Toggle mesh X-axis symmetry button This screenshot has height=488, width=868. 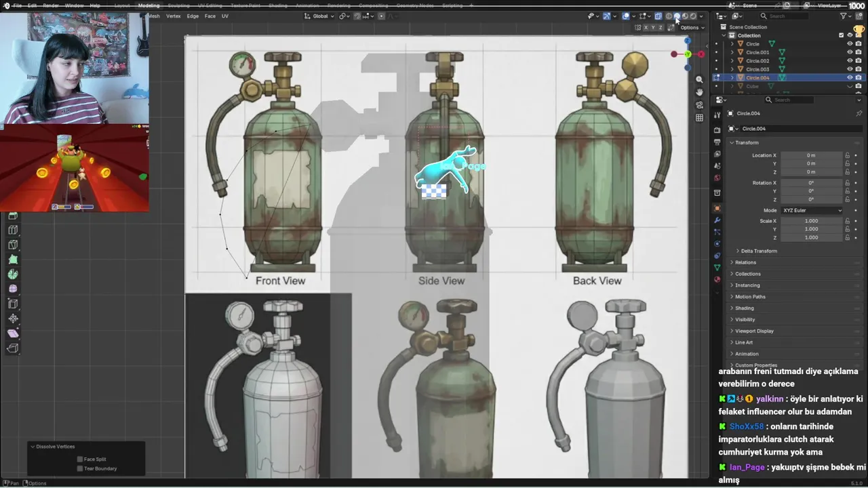click(x=646, y=28)
